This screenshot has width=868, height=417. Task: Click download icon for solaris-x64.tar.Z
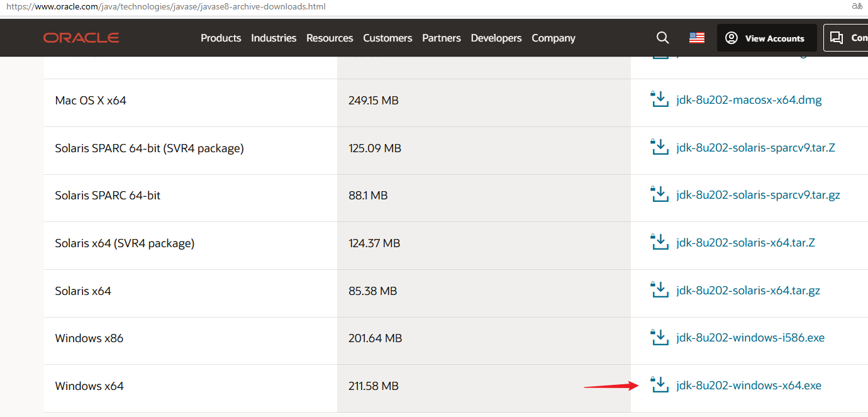coord(659,242)
